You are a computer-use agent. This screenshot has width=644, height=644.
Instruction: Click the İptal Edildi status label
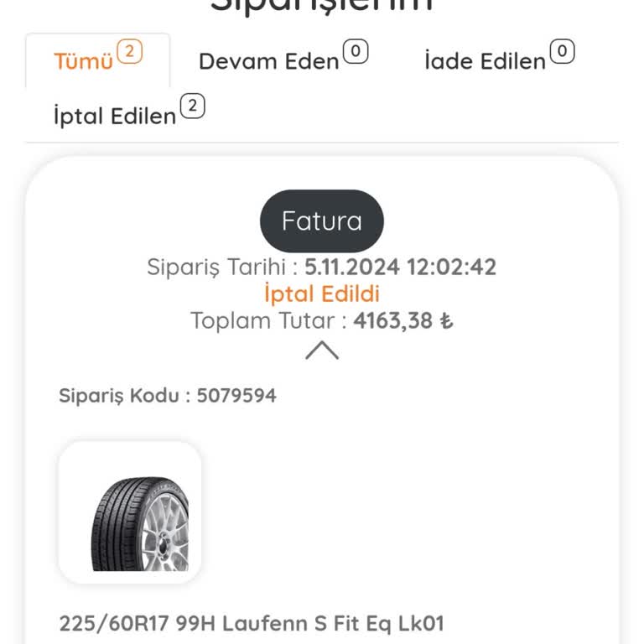click(x=322, y=293)
